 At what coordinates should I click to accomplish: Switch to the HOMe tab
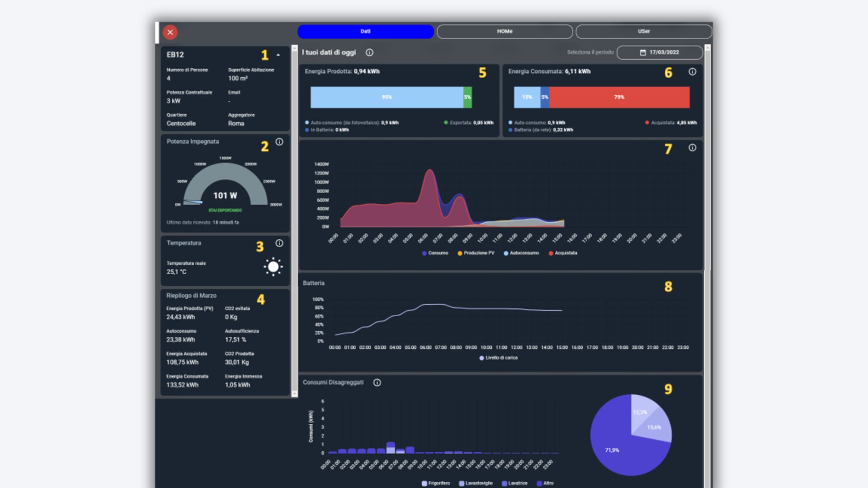[505, 32]
